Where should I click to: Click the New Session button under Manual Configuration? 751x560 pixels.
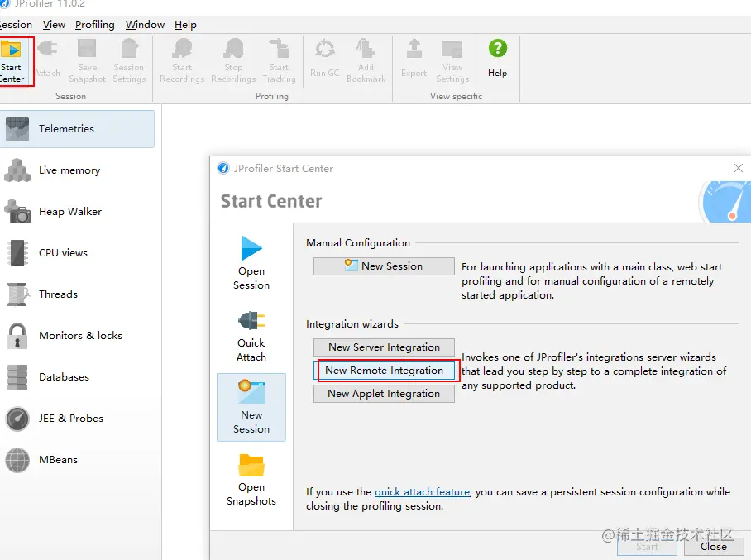coord(384,266)
